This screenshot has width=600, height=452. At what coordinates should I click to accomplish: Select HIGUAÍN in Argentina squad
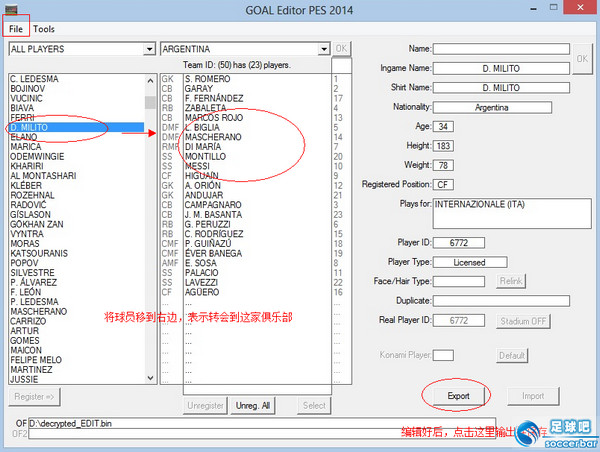click(257, 176)
